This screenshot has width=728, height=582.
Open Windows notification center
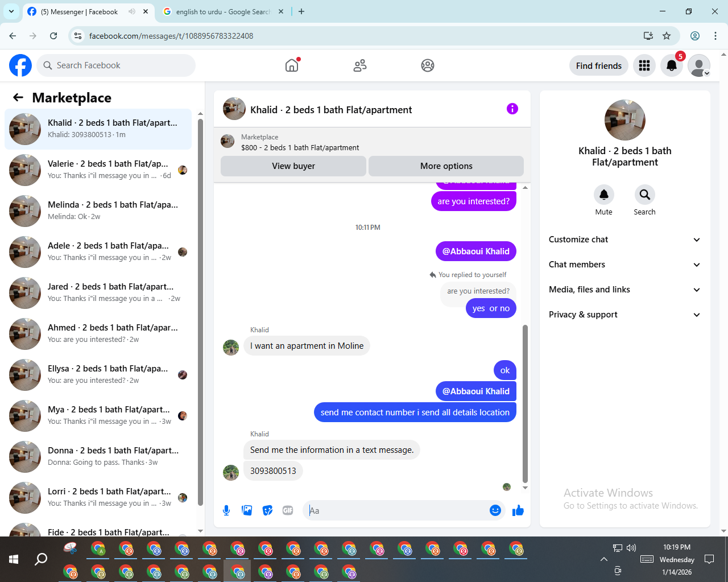pos(709,559)
